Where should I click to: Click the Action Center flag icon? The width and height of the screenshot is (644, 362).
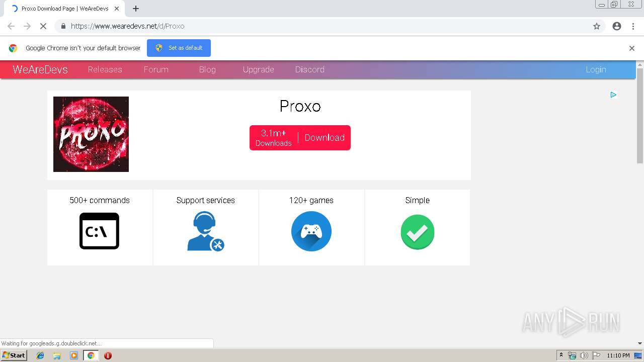coord(596,355)
